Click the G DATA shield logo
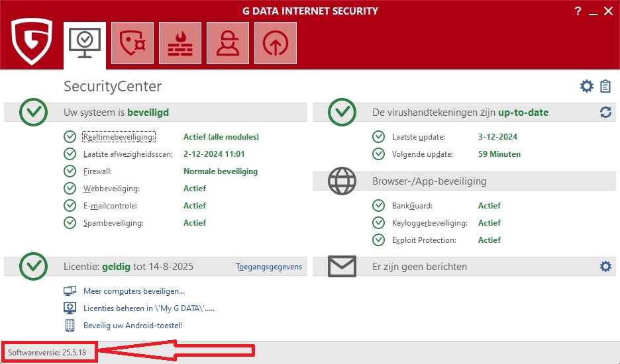This screenshot has height=364, width=620. point(31,41)
